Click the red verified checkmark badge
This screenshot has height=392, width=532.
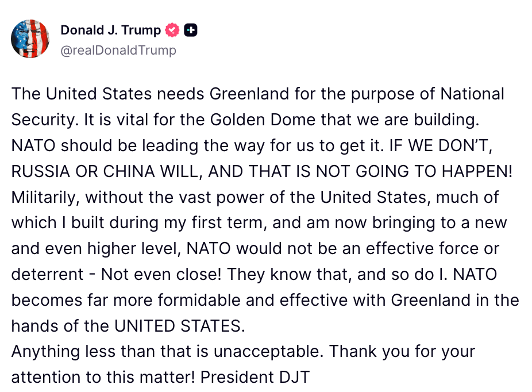click(x=172, y=30)
